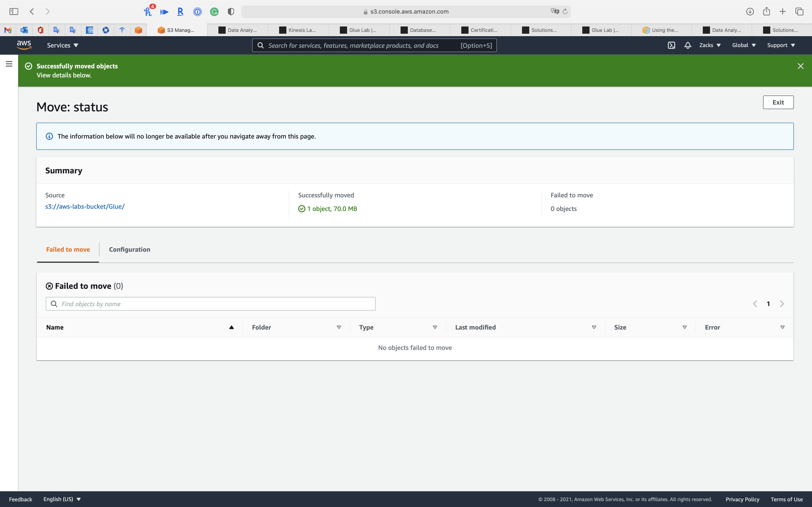Open English (US) language selector

pos(62,499)
